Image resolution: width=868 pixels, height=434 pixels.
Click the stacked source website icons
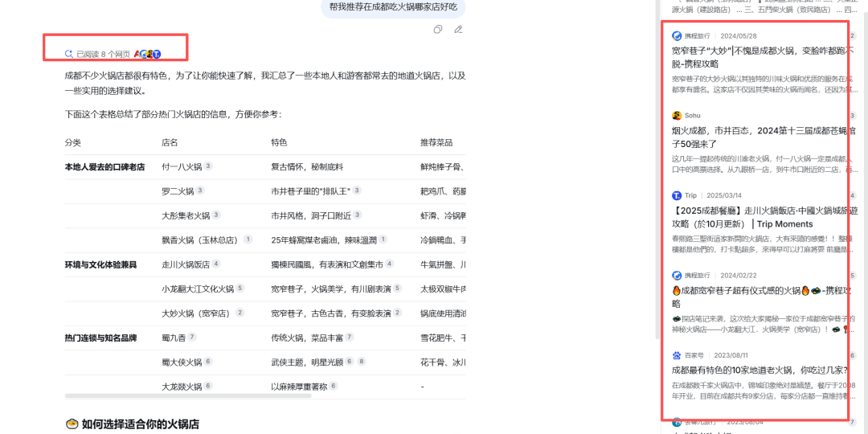[x=148, y=54]
